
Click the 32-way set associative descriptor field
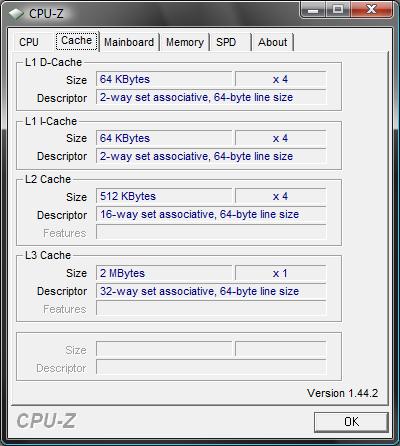[211, 291]
